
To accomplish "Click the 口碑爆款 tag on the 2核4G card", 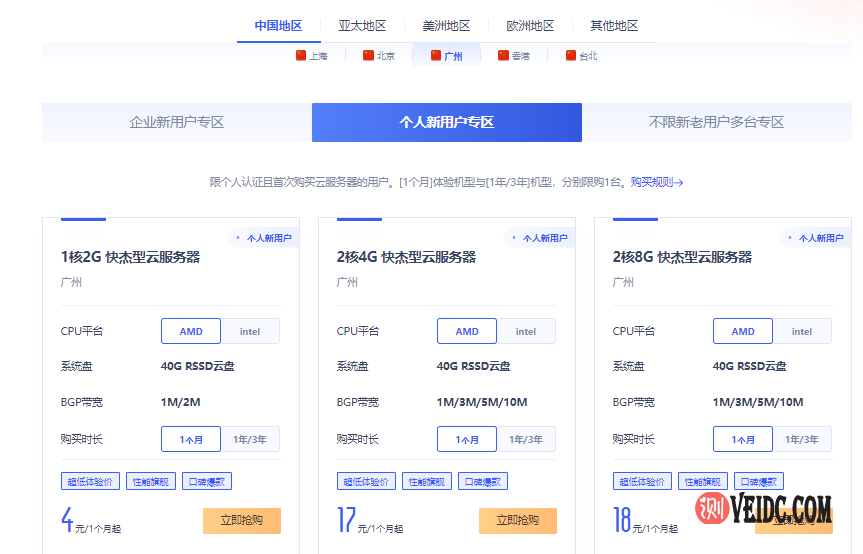I will tap(483, 481).
